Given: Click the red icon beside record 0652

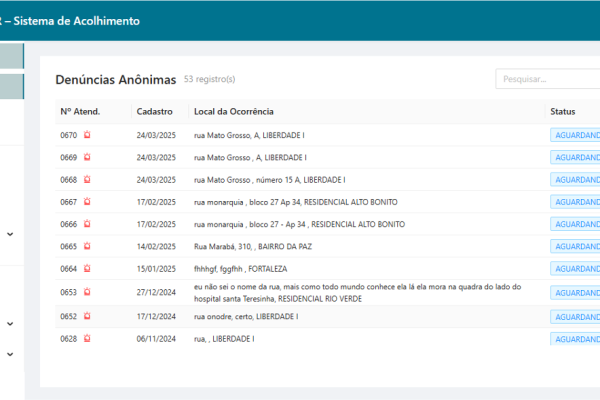Looking at the screenshot, I should pos(87,316).
